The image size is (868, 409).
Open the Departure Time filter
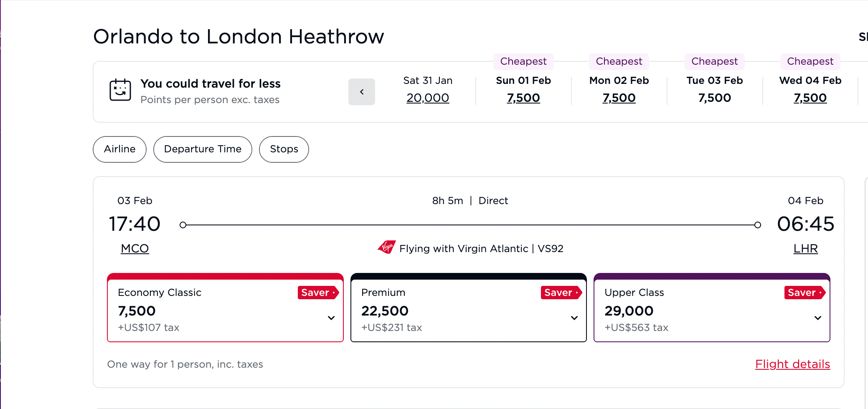(202, 149)
